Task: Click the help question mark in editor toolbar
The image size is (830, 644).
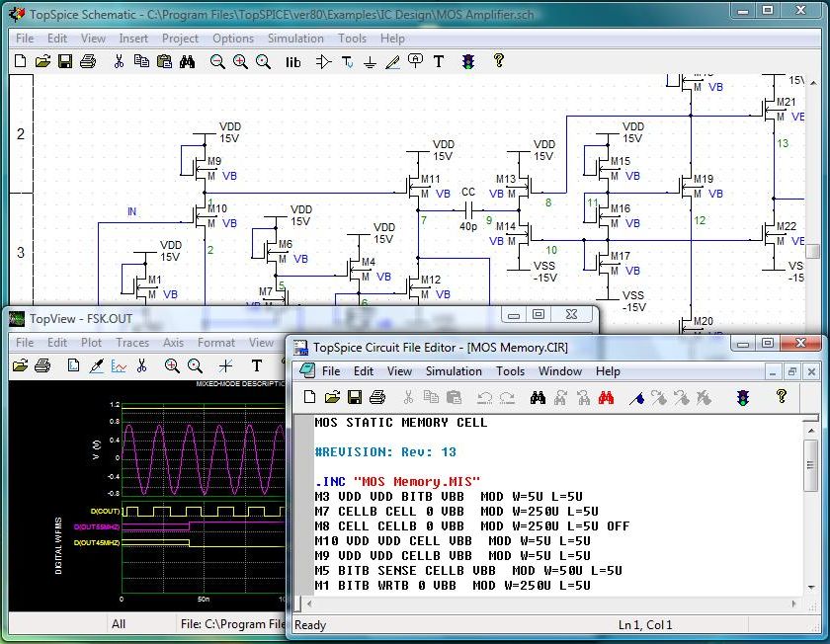Action: [781, 397]
